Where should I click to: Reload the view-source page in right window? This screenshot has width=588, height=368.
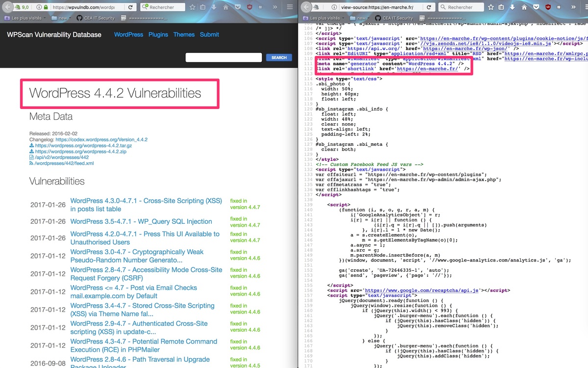429,8
